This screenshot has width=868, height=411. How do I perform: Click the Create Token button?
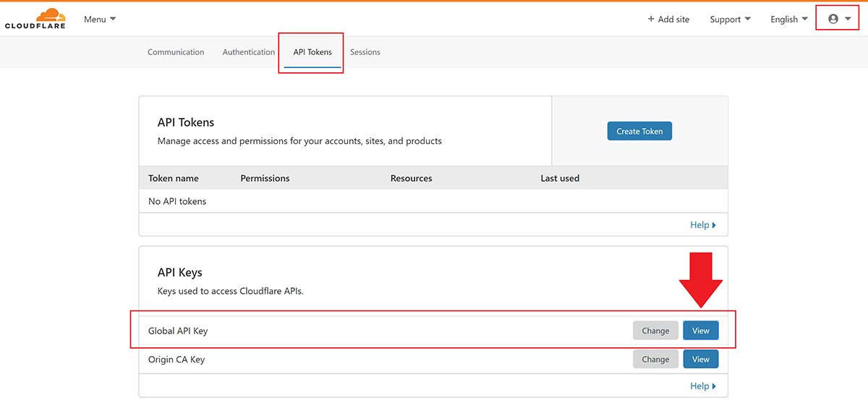coord(639,131)
